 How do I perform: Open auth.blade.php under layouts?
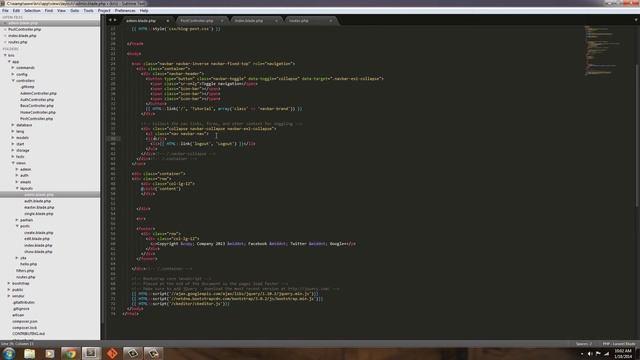point(38,201)
